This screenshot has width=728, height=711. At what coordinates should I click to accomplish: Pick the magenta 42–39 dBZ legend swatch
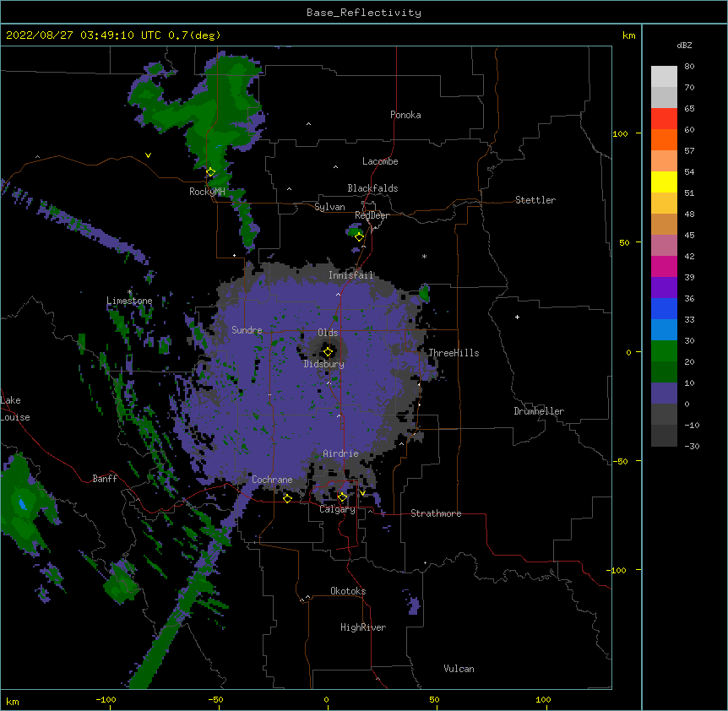tap(664, 266)
